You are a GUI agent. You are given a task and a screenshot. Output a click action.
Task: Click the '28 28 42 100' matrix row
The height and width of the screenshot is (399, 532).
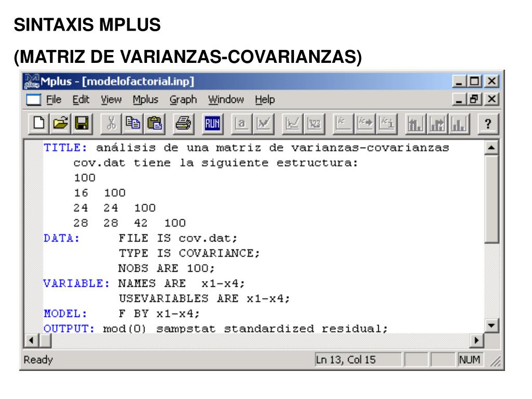click(x=129, y=223)
